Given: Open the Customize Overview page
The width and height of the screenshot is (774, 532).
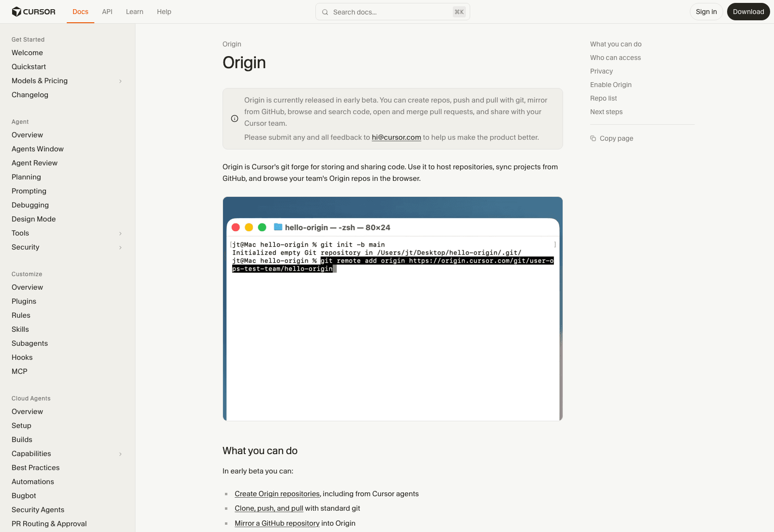Looking at the screenshot, I should [27, 287].
